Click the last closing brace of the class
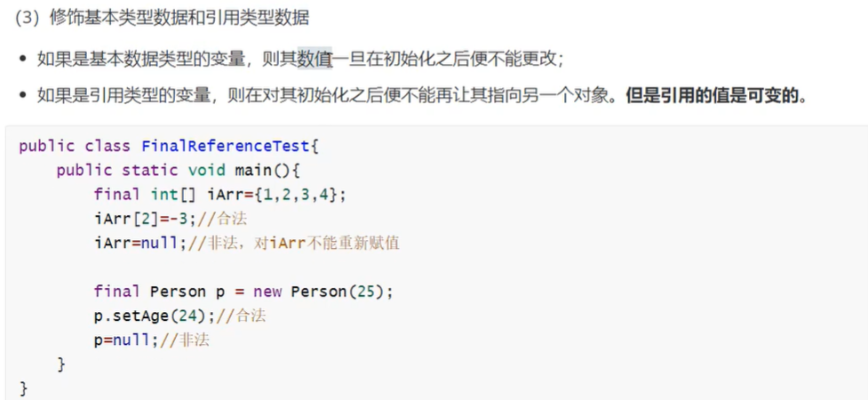 coord(23,388)
